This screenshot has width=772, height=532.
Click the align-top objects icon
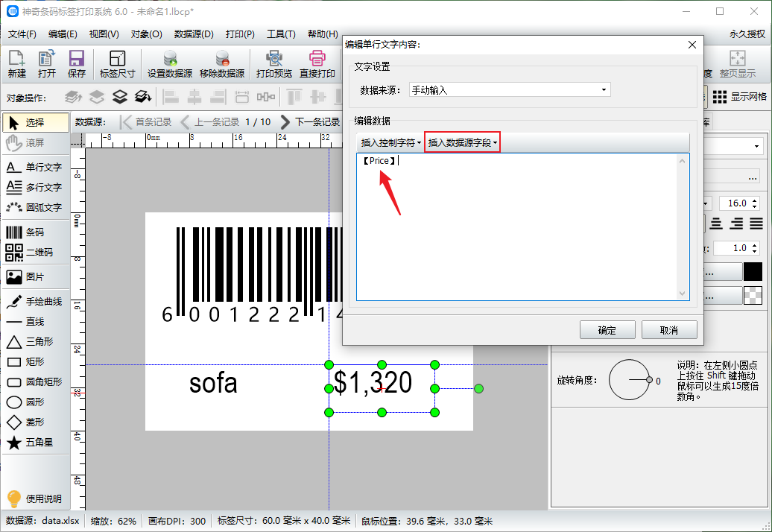[294, 97]
